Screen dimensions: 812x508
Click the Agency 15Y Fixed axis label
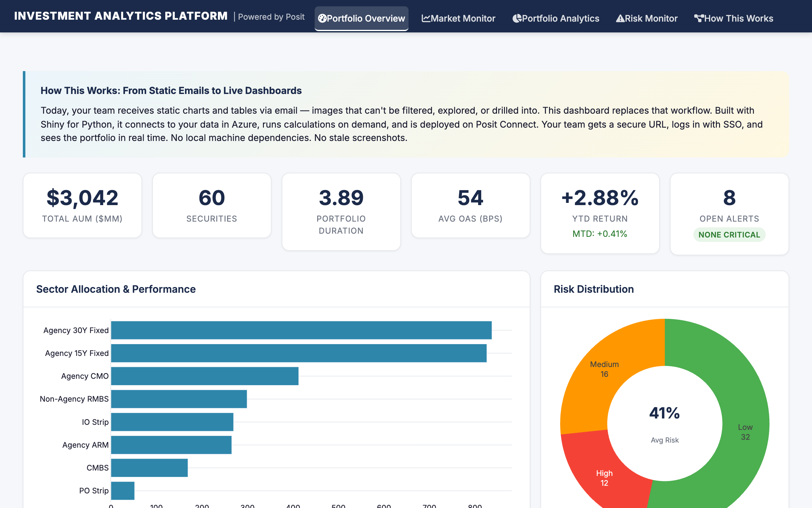point(77,353)
